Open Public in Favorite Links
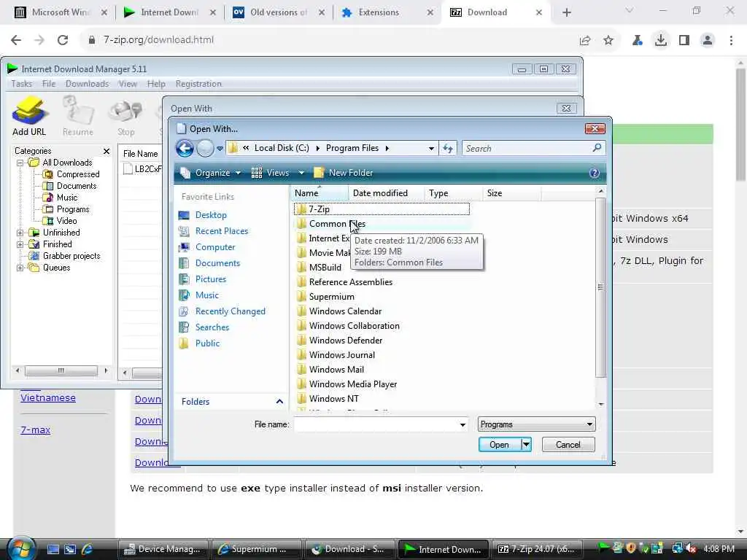This screenshot has width=747, height=560. tap(207, 343)
